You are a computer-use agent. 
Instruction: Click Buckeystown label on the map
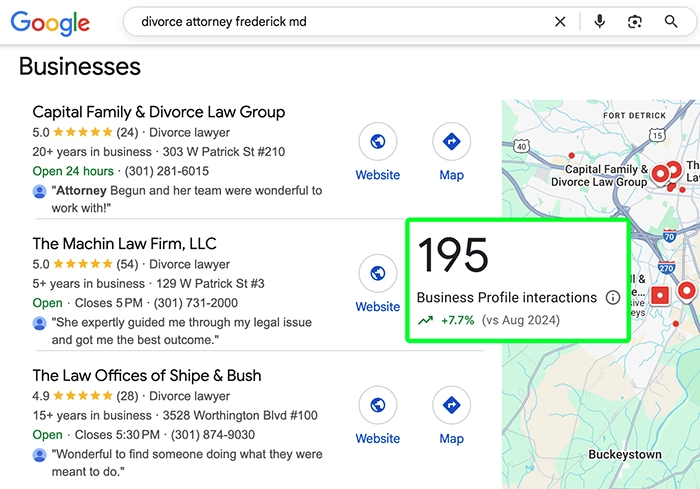pyautogui.click(x=625, y=455)
